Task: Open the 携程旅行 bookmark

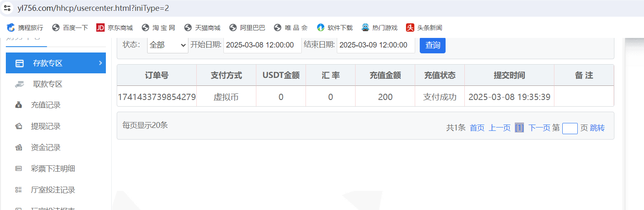Action: (x=25, y=28)
